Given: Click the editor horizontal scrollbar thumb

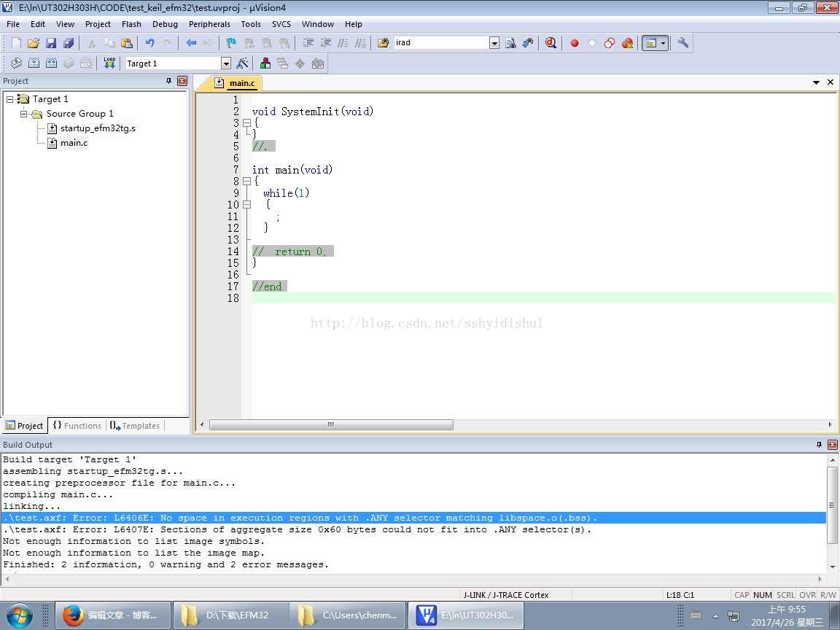Looking at the screenshot, I should (x=331, y=425).
